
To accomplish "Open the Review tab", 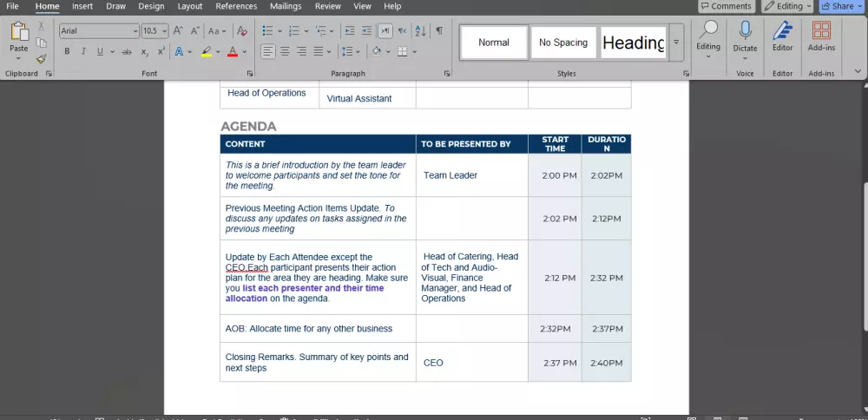I will [328, 6].
